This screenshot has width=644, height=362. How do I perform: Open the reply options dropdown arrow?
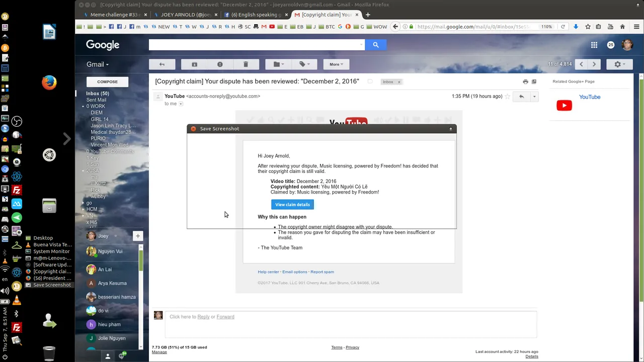(x=534, y=96)
